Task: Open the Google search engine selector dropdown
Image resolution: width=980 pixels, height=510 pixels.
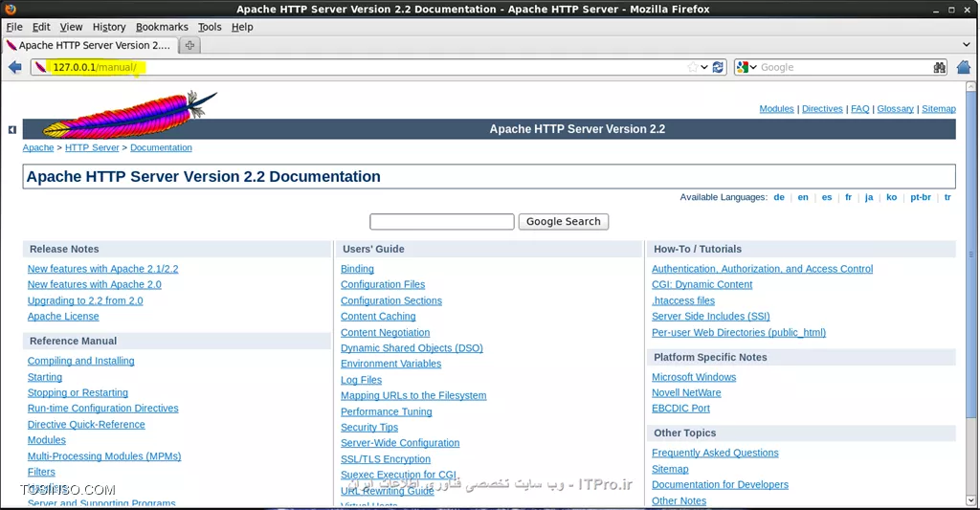Action: click(x=746, y=67)
